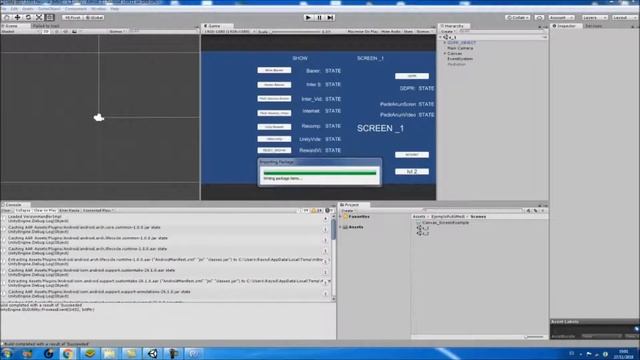Open Scene view Gizmos dropdown

[118, 31]
